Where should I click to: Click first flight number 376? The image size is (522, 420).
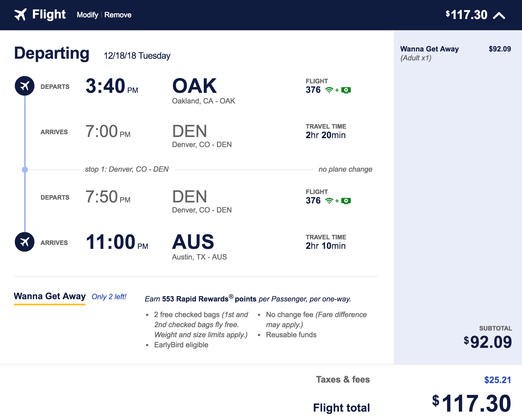point(313,90)
